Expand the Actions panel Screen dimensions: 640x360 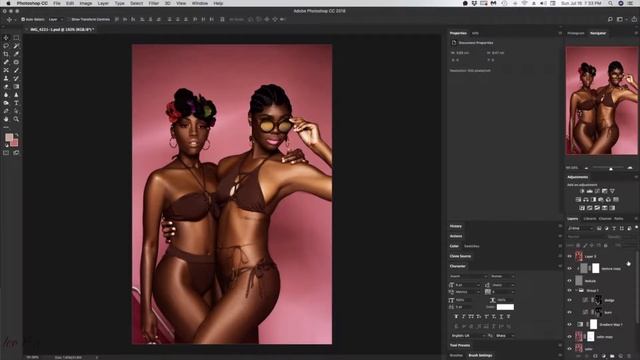tap(456, 236)
